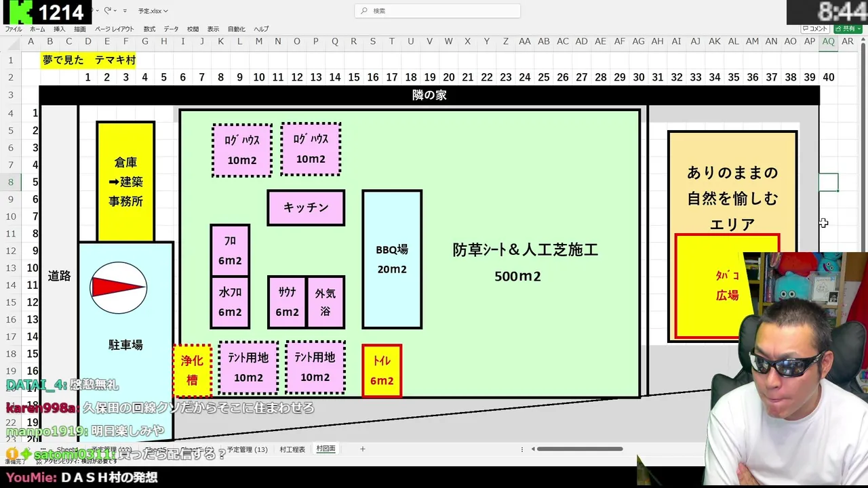Open the 予定.xlsx file name dropdown

pyautogui.click(x=153, y=11)
